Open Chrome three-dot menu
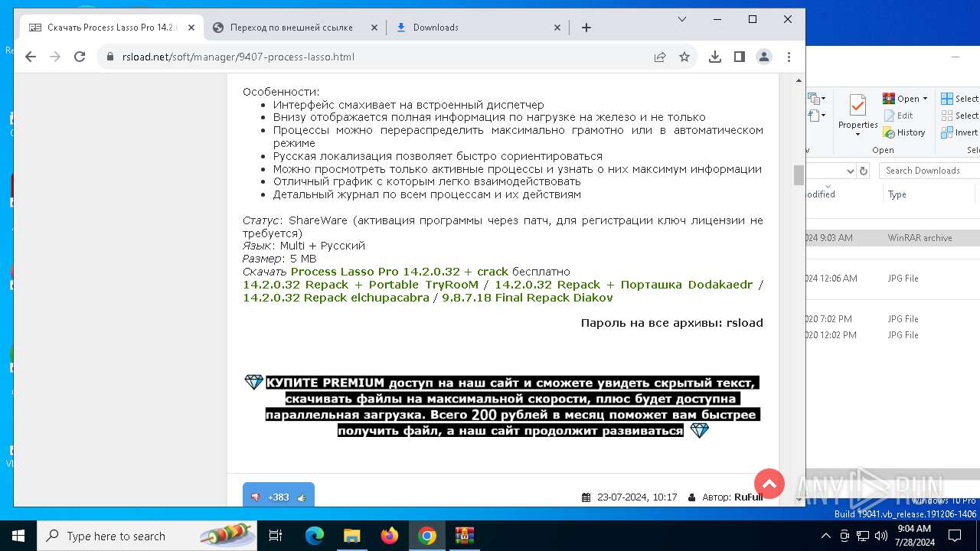980x551 pixels. [x=789, y=57]
